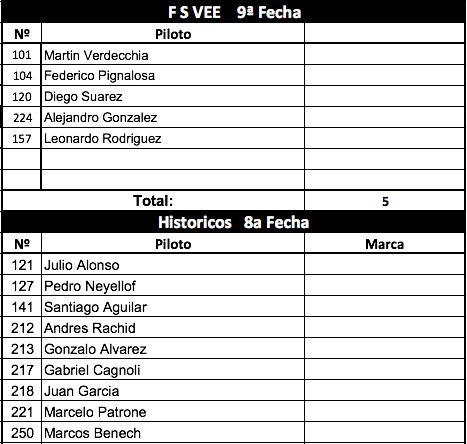Viewport: 467px width, 444px height.
Task: Select the Historicos 8a Fecha header
Action: click(233, 222)
